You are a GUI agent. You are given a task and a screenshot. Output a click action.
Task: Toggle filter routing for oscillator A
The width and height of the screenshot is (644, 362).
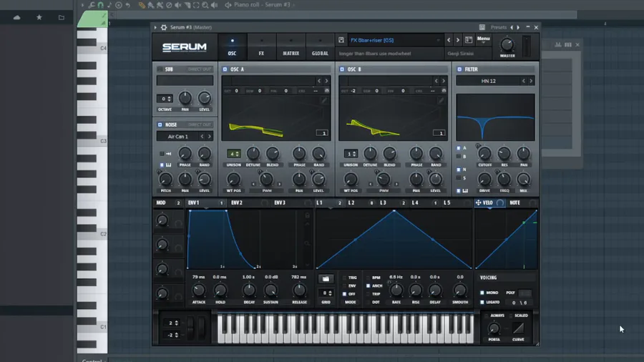[459, 148]
